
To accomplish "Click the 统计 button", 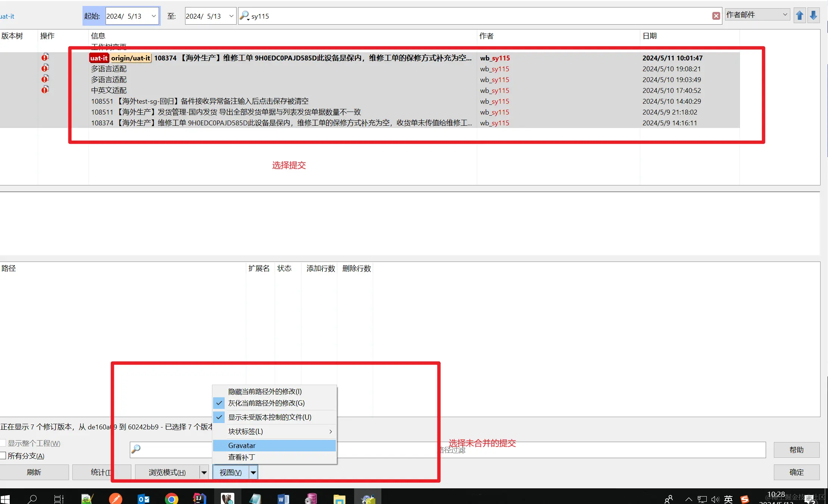I will (x=101, y=472).
